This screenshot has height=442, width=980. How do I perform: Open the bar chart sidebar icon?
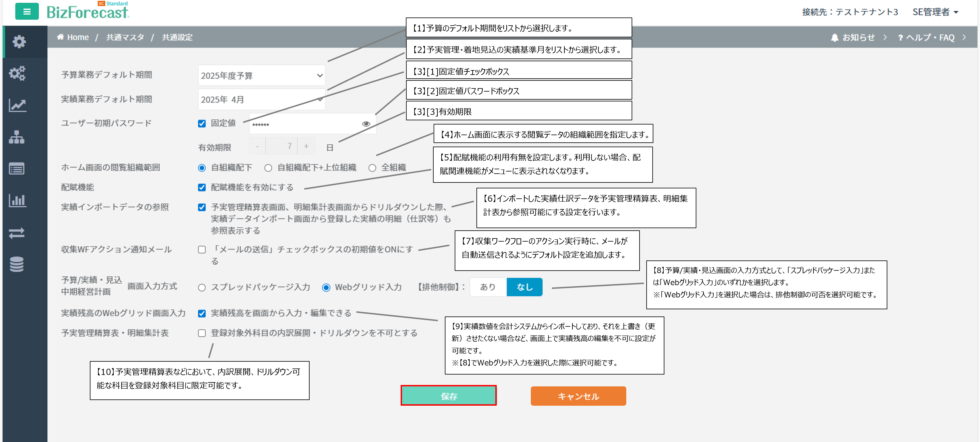(17, 200)
